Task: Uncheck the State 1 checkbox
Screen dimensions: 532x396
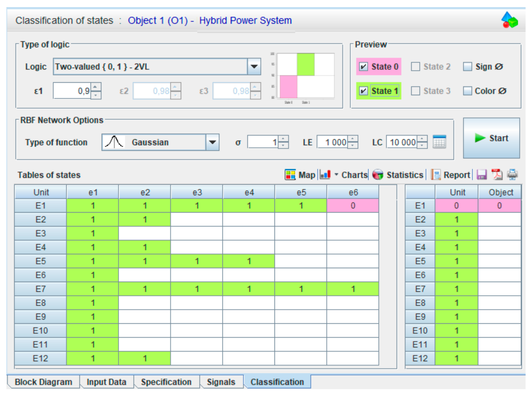Action: coord(363,91)
